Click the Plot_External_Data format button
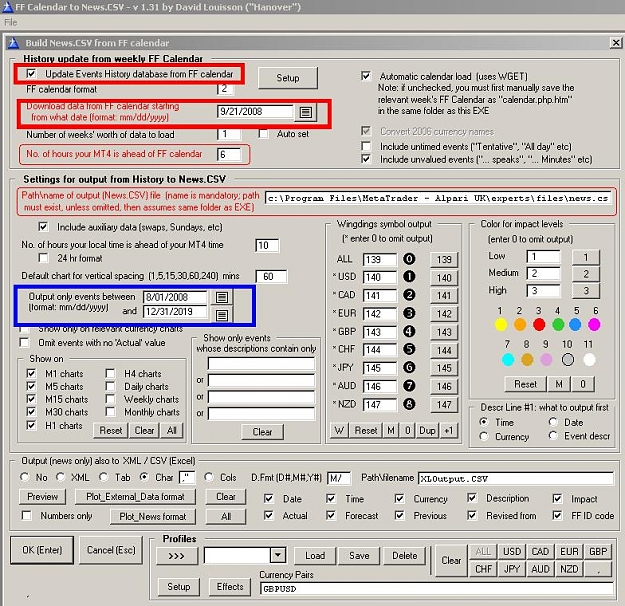This screenshot has width=625, height=606. click(x=136, y=497)
